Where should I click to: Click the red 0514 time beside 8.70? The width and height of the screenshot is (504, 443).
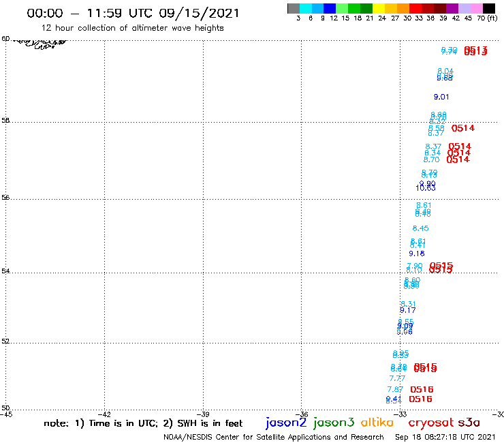point(458,159)
